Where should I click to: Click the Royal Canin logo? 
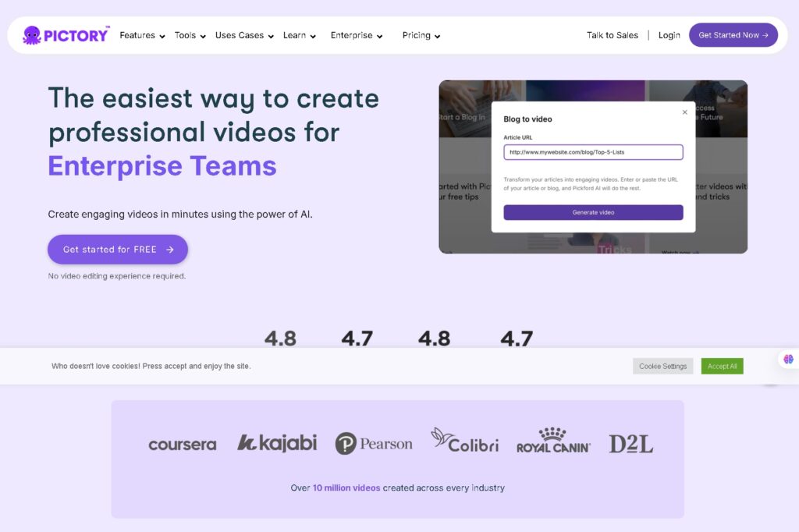point(553,442)
